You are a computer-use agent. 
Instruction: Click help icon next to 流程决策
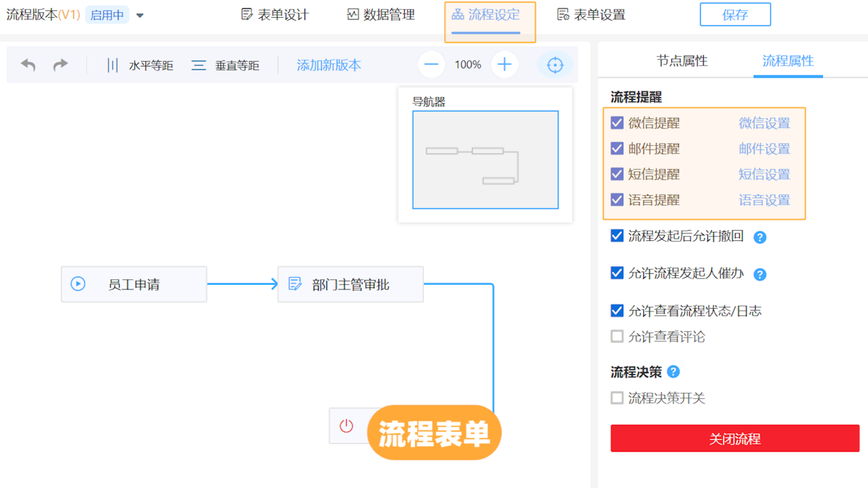[x=673, y=372]
